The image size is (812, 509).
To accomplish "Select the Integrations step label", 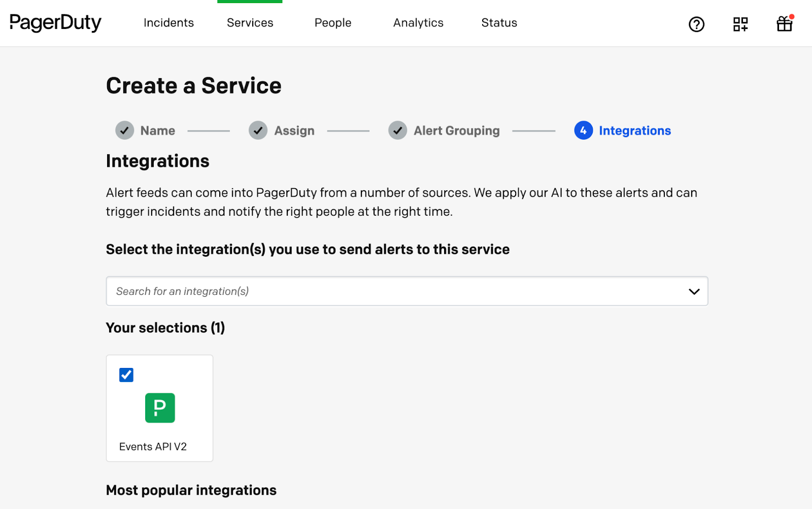I will click(x=635, y=131).
